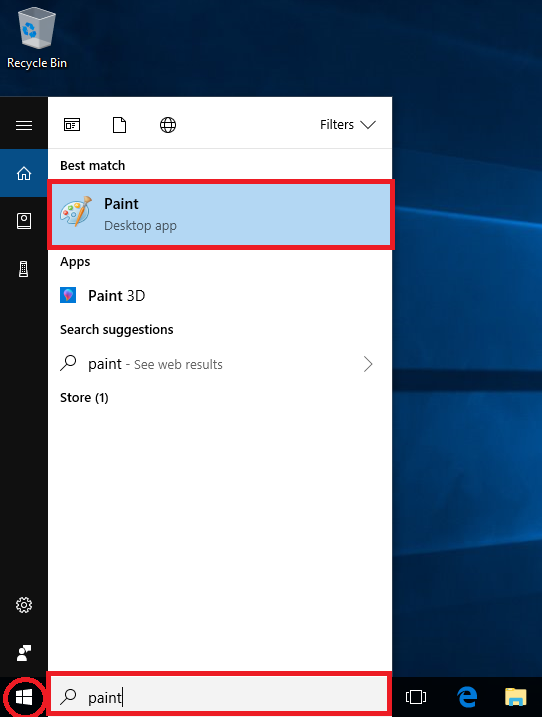The width and height of the screenshot is (542, 717).
Task: Open the Devices tower icon in sidebar
Action: (x=24, y=269)
